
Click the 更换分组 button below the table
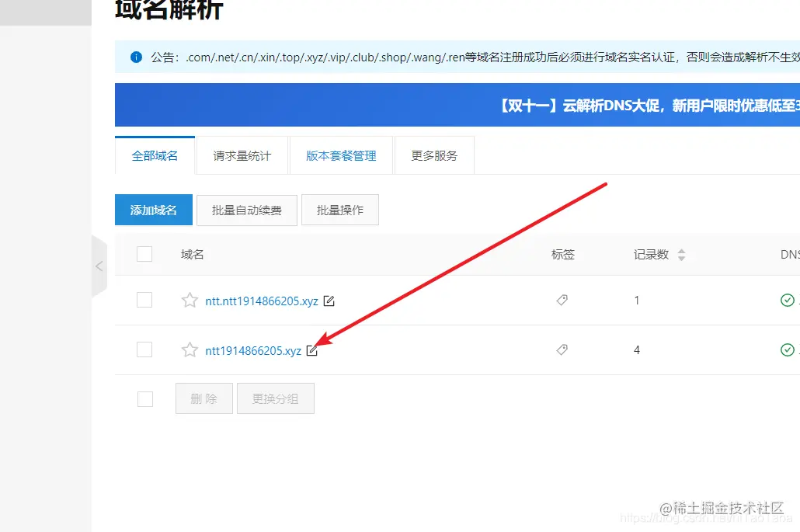click(275, 398)
